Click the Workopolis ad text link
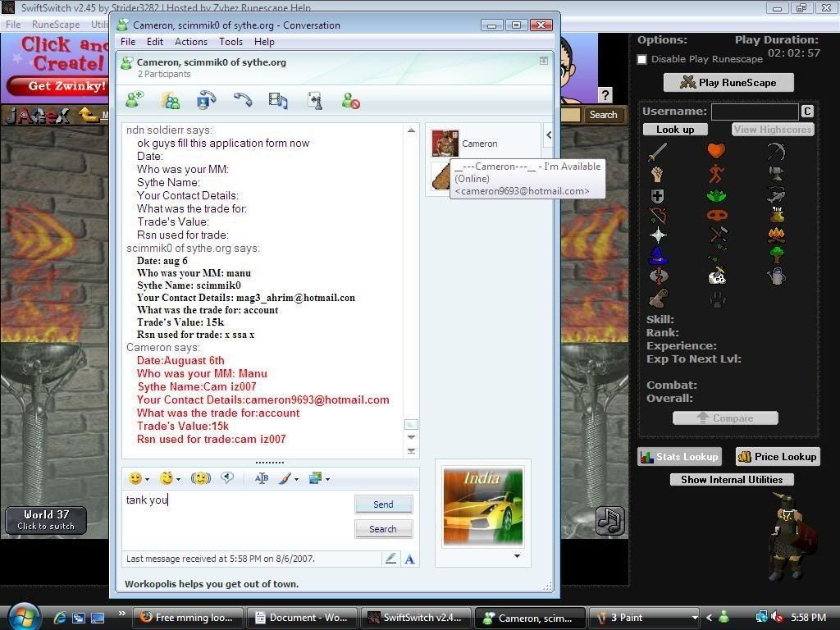Image resolution: width=840 pixels, height=630 pixels. [x=212, y=584]
